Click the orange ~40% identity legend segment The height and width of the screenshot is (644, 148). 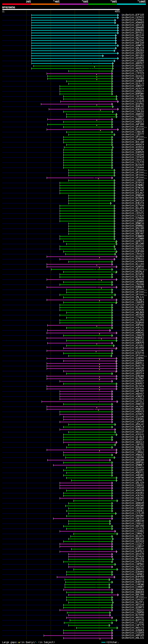click(x=45, y=4)
